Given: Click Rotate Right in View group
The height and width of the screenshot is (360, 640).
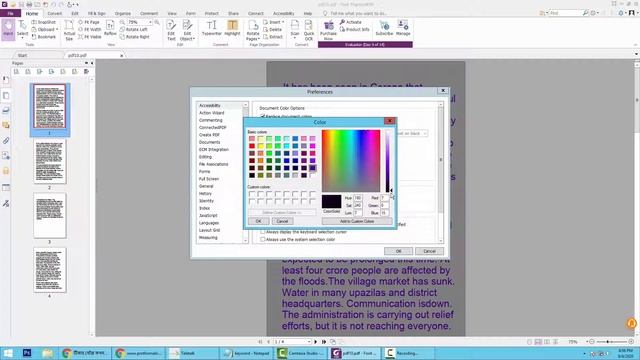Looking at the screenshot, I should click(x=135, y=37).
